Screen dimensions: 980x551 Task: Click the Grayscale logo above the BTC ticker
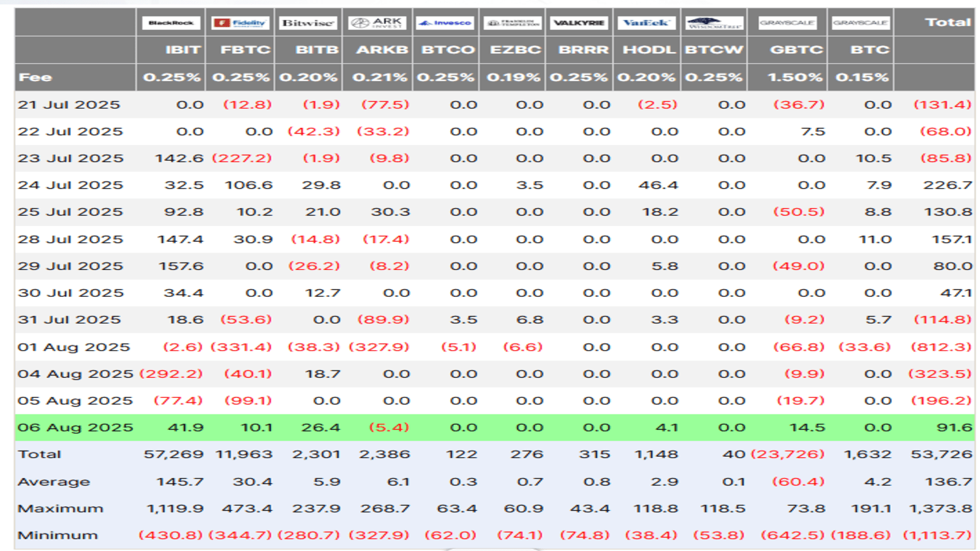click(x=861, y=23)
